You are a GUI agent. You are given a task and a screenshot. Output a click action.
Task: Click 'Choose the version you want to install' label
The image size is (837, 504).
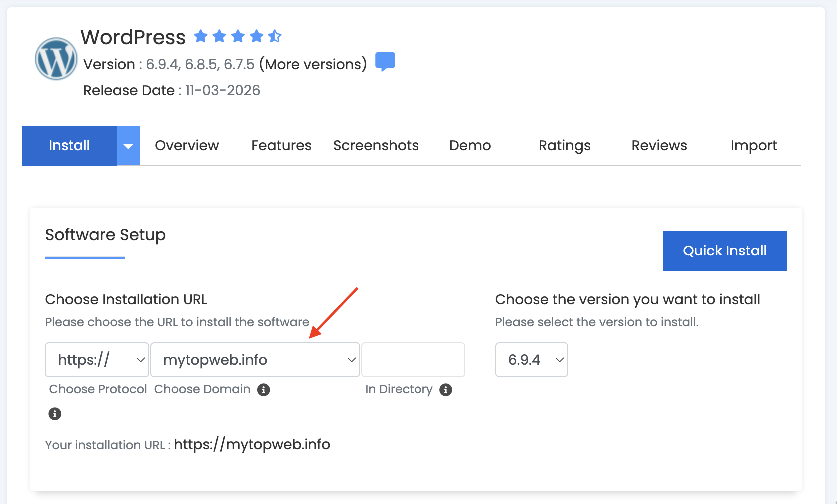(627, 299)
